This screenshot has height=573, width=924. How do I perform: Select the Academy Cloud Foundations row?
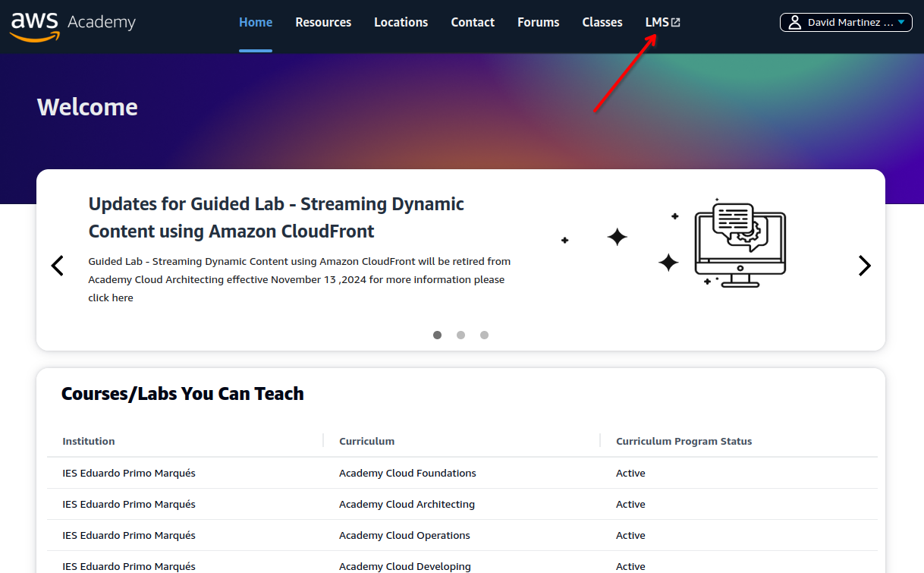407,473
